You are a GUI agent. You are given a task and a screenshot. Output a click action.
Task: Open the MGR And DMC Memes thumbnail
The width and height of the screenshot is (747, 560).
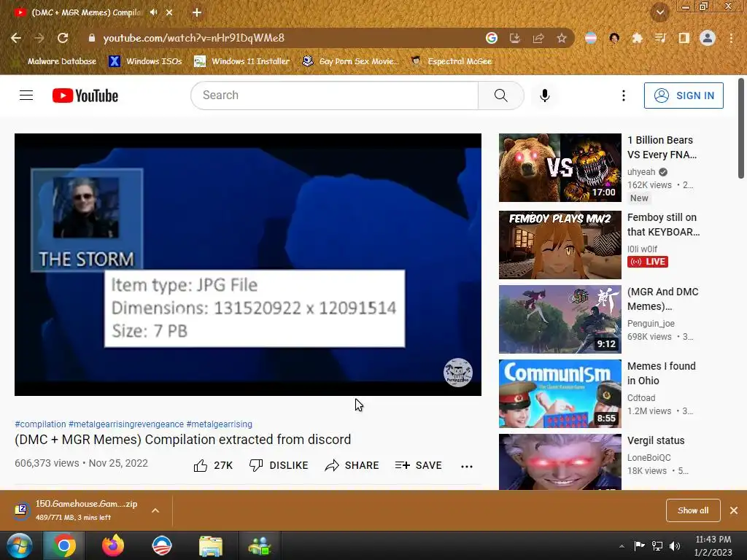pos(560,319)
